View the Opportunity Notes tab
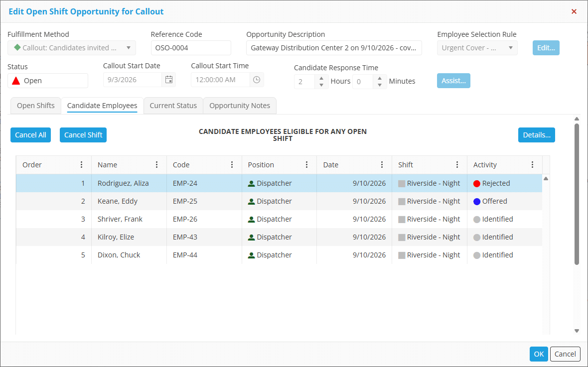This screenshot has width=588, height=367. (240, 106)
